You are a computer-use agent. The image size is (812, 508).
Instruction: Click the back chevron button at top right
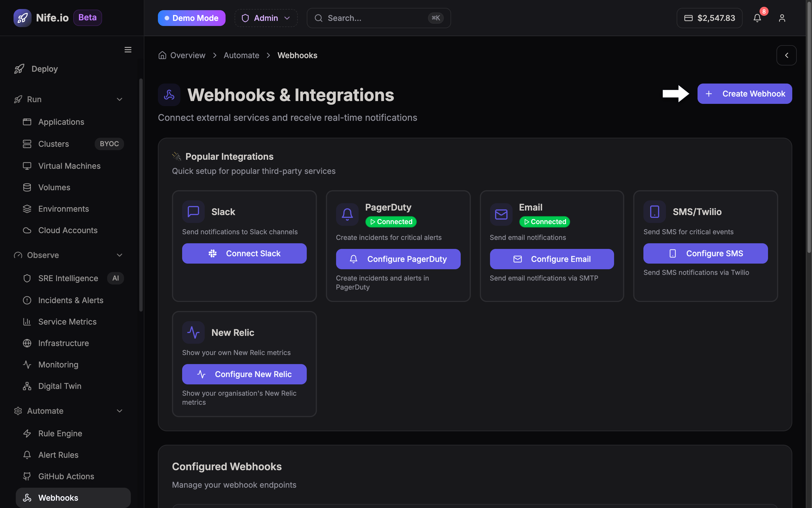pos(786,55)
